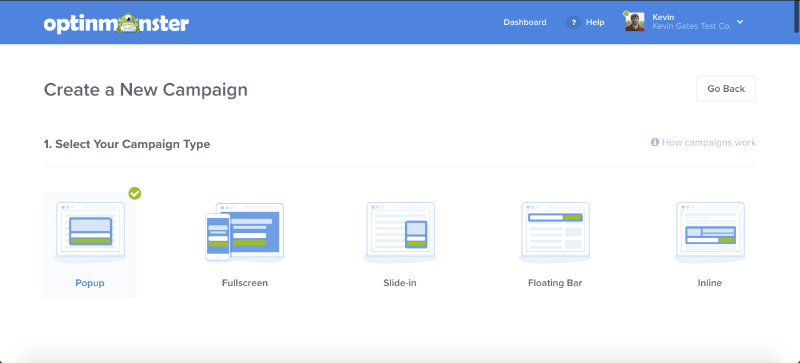Screen dimensions: 800x363
Task: Choose the Floating Bar campaign illustration
Action: click(x=555, y=232)
